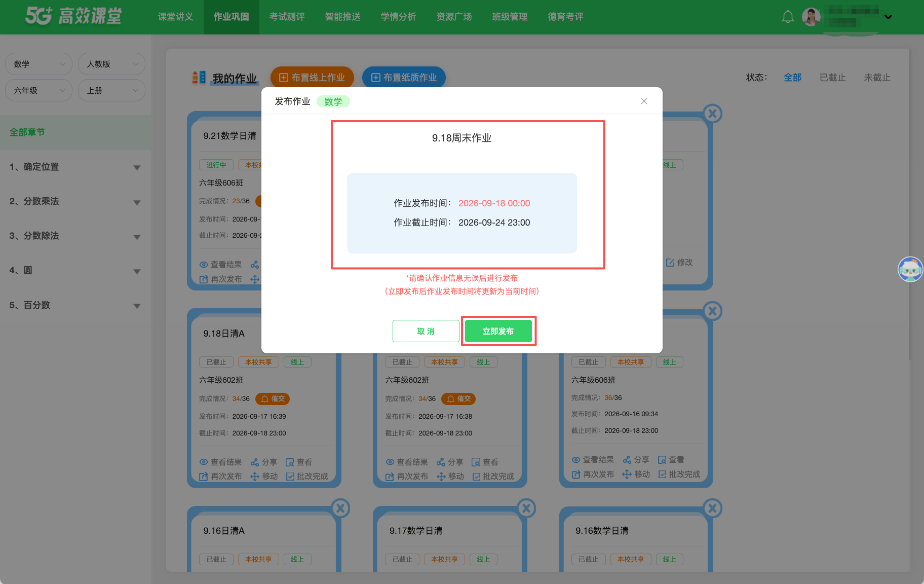The image size is (924, 584).
Task: Click 修改 edit icon on top-right card
Action: (x=679, y=262)
